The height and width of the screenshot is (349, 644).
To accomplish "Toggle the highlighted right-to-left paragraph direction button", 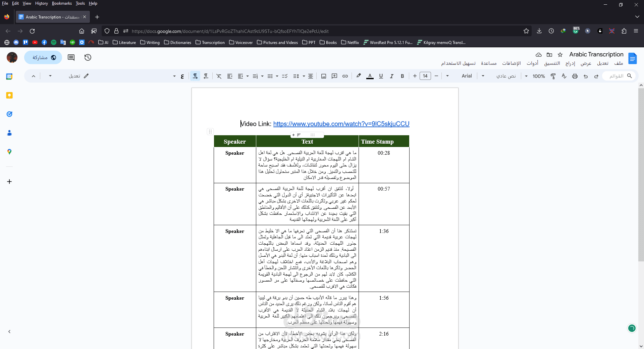I will pos(195,76).
